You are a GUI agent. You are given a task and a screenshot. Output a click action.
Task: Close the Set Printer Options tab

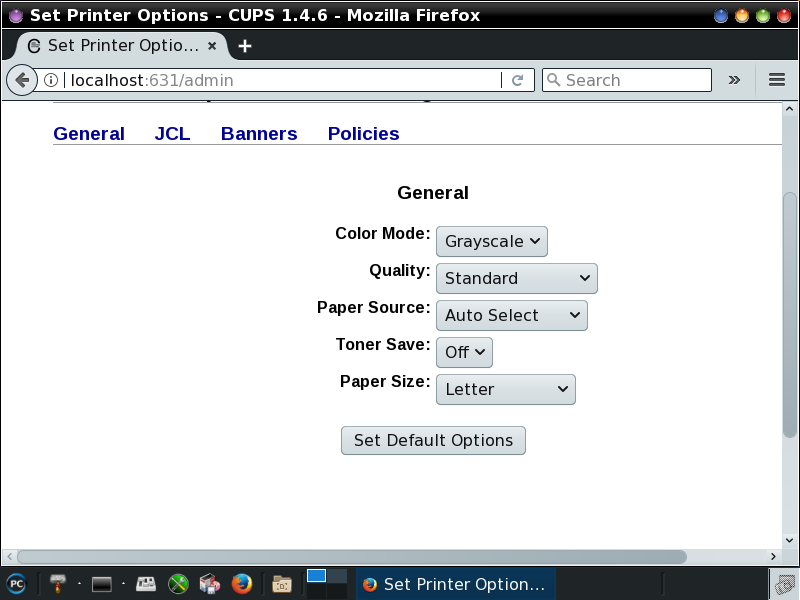pos(212,46)
